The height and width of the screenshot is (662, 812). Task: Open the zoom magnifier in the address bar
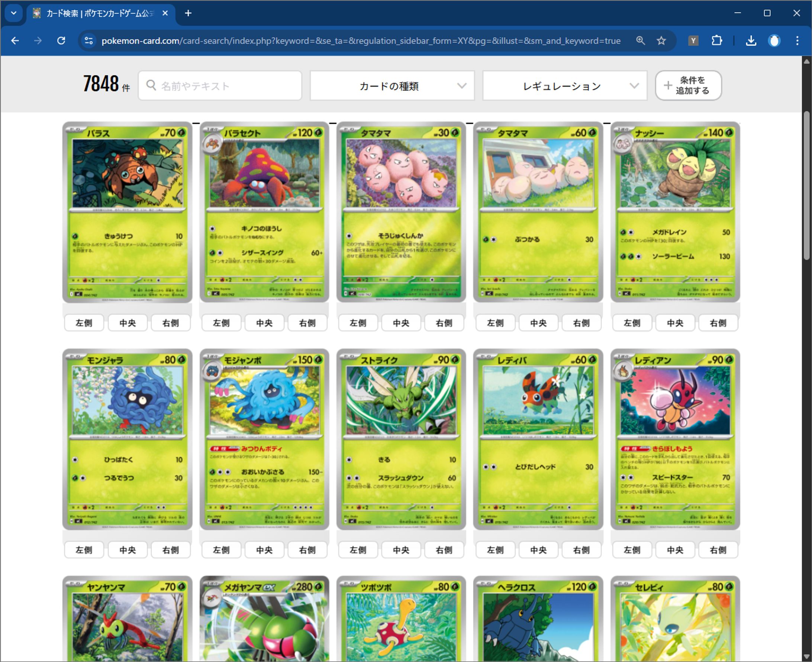[x=640, y=40]
